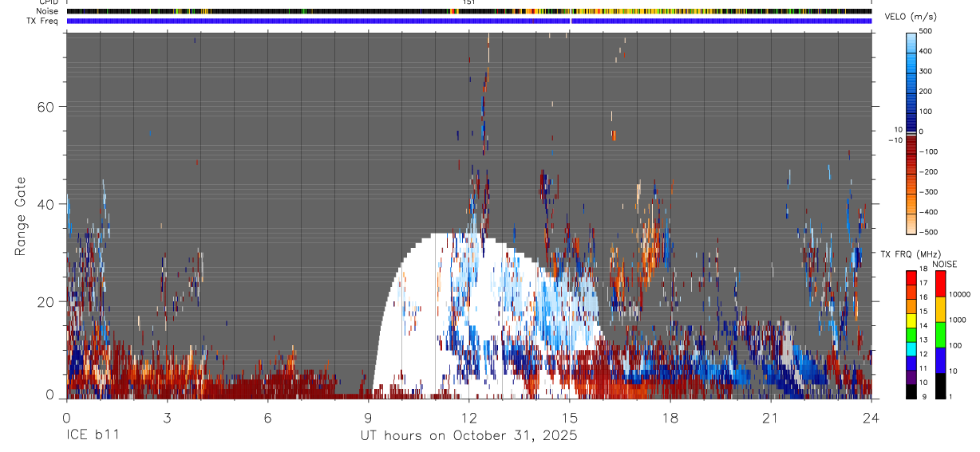
Task: Click the NOISE legend title
Action: click(x=945, y=264)
